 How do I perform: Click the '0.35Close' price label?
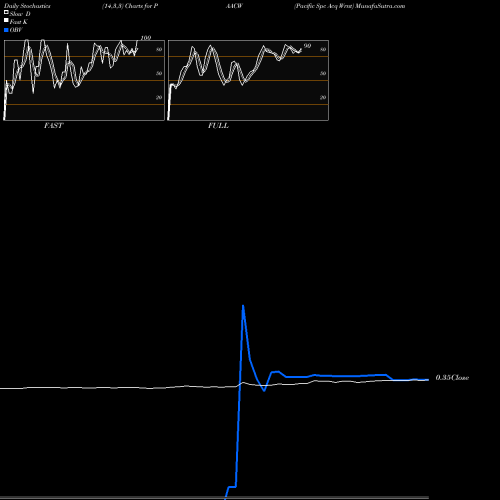point(452,378)
